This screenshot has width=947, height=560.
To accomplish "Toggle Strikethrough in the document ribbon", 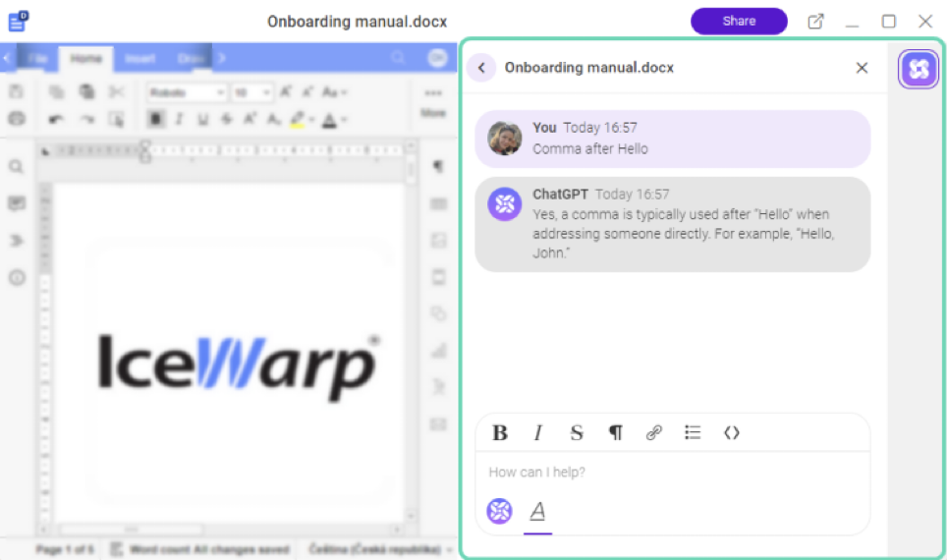I will pos(227,119).
